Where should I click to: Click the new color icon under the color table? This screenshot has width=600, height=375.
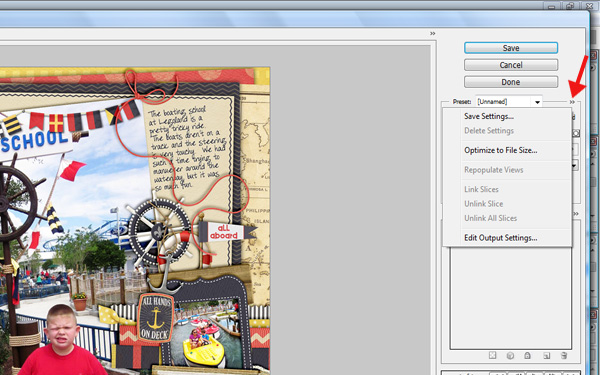(x=546, y=355)
